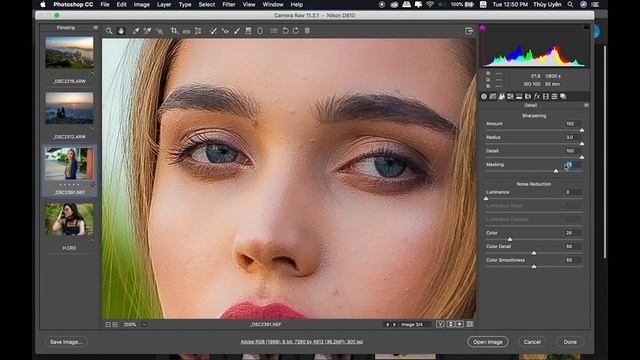Click the Cancel button
Screen dimensions: 640x360
532,342
